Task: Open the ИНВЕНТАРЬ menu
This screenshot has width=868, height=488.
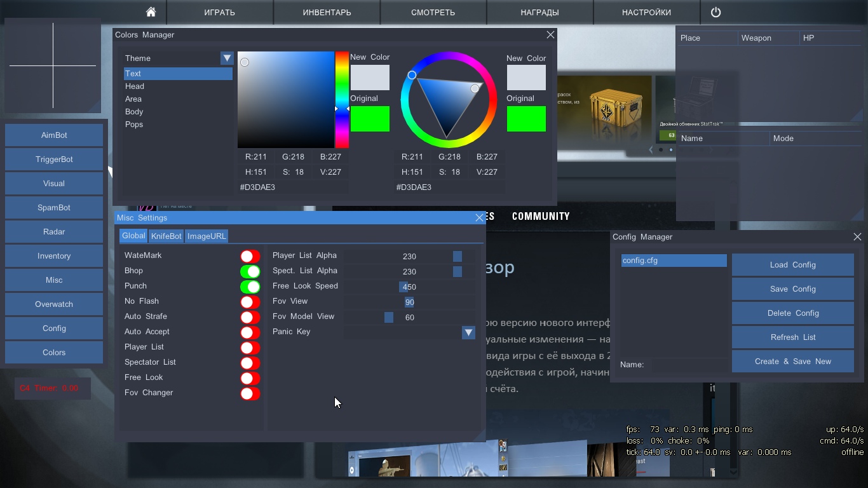Action: [x=327, y=12]
